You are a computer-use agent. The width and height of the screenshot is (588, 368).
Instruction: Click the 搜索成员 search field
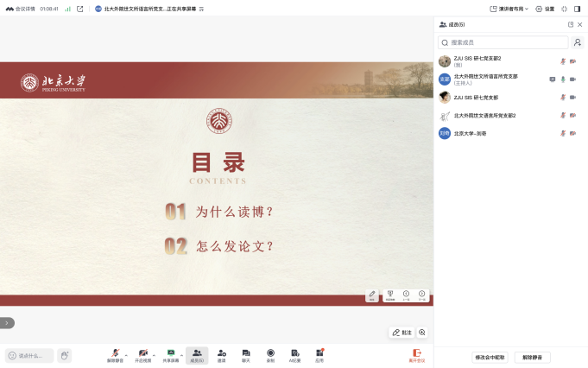[x=503, y=42]
